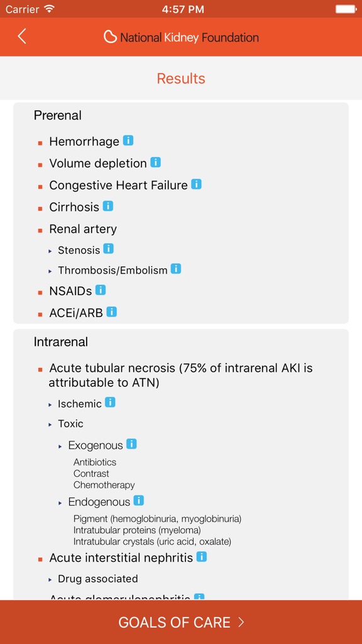Viewport: 362px width, 644px height.
Task: Proceed to GOALS OF CARE
Action: pos(181,622)
